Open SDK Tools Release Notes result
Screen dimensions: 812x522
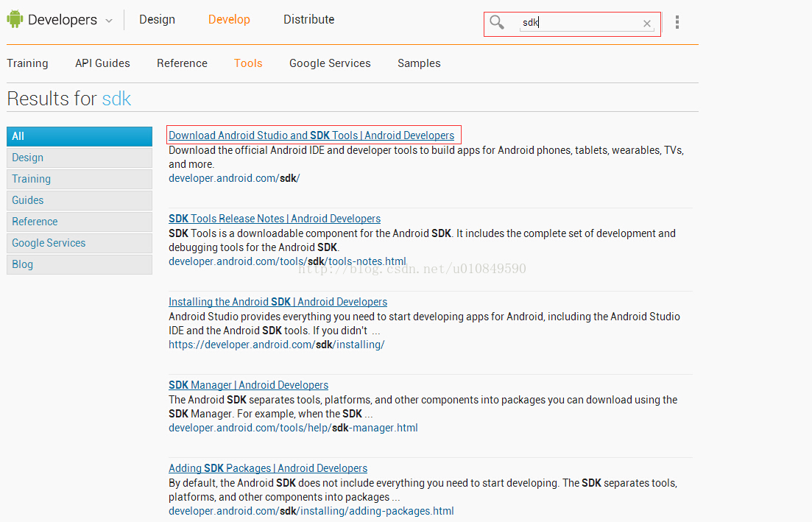(275, 219)
